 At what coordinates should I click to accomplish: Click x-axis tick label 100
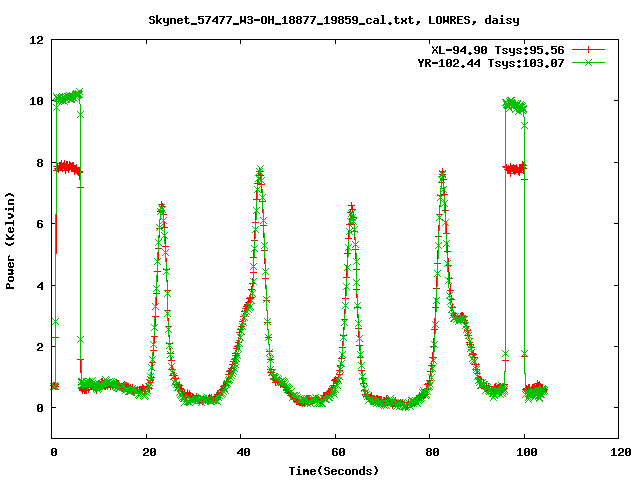click(527, 452)
